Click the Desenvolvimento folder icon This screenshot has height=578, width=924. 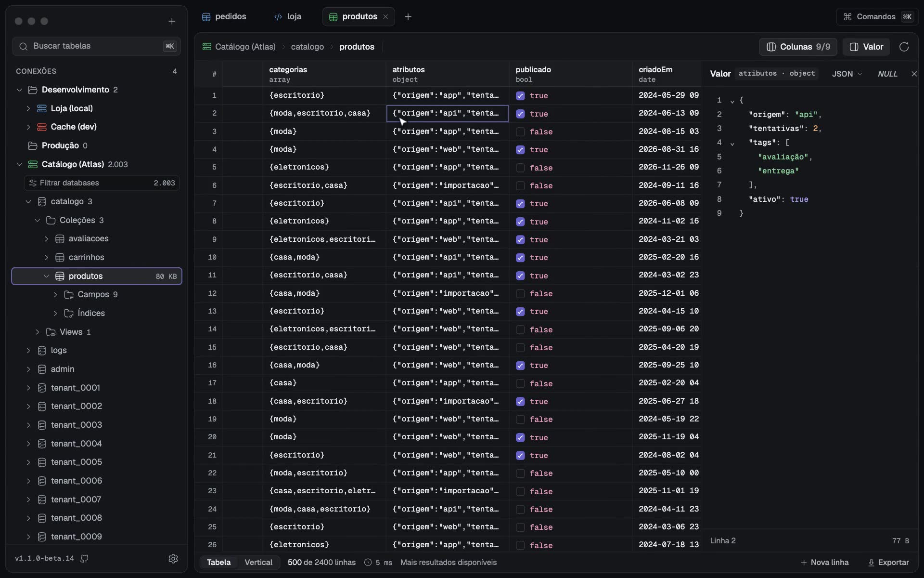coord(33,90)
